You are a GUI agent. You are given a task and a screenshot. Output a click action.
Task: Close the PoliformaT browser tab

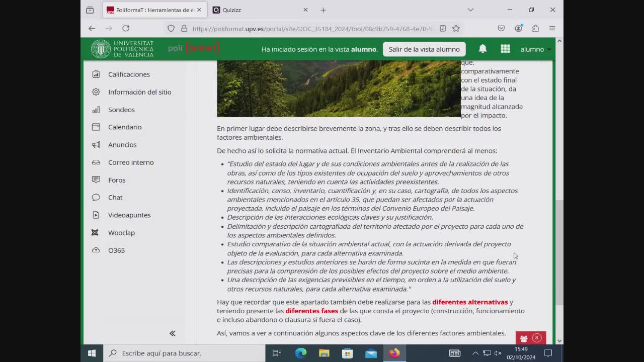point(199,10)
